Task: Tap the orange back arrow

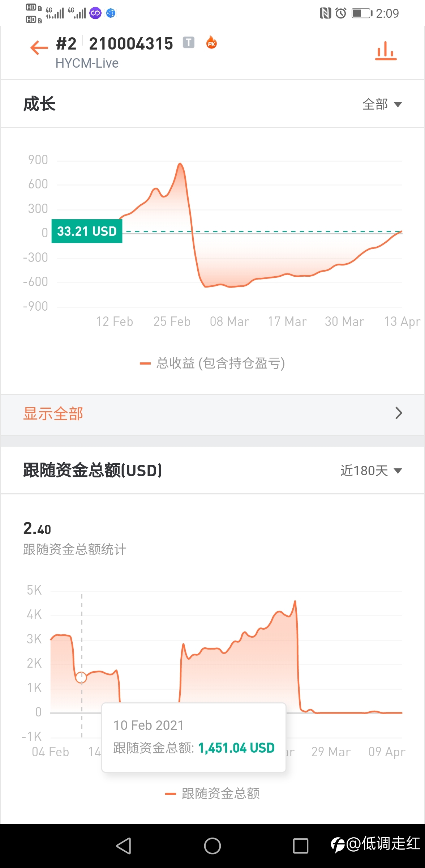Action: coord(39,47)
